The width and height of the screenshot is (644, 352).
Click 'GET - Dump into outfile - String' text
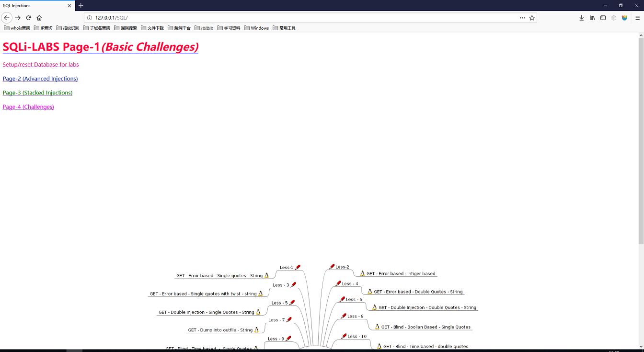[220, 330]
